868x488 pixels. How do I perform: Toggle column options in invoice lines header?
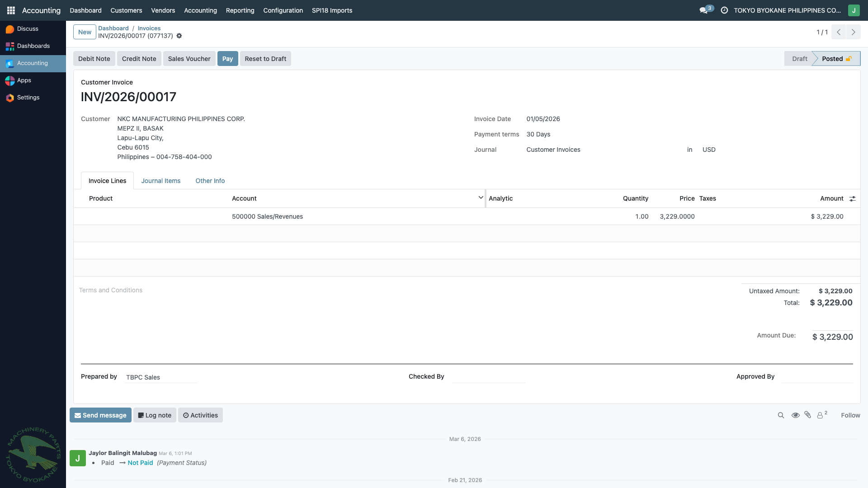[852, 199]
